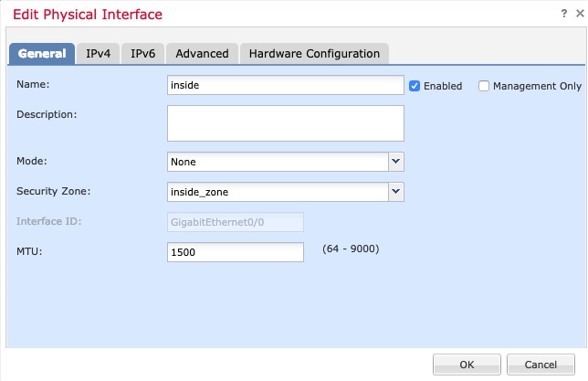Expand the Mode dropdown
The width and height of the screenshot is (588, 381).
(x=396, y=162)
